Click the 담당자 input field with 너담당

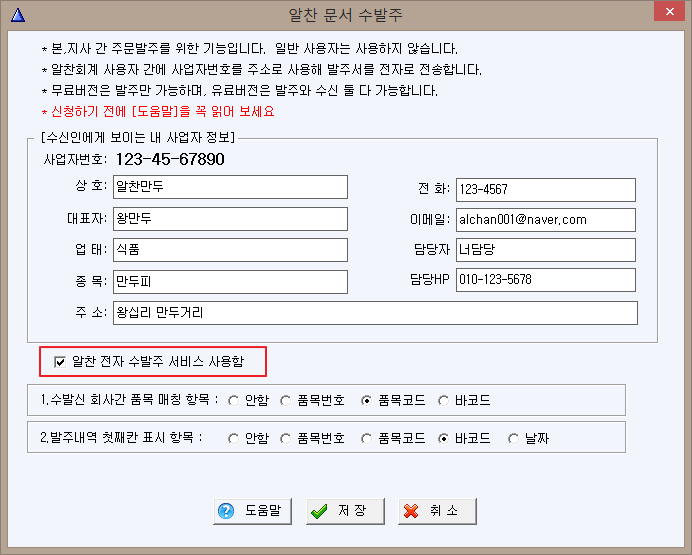pyautogui.click(x=546, y=250)
